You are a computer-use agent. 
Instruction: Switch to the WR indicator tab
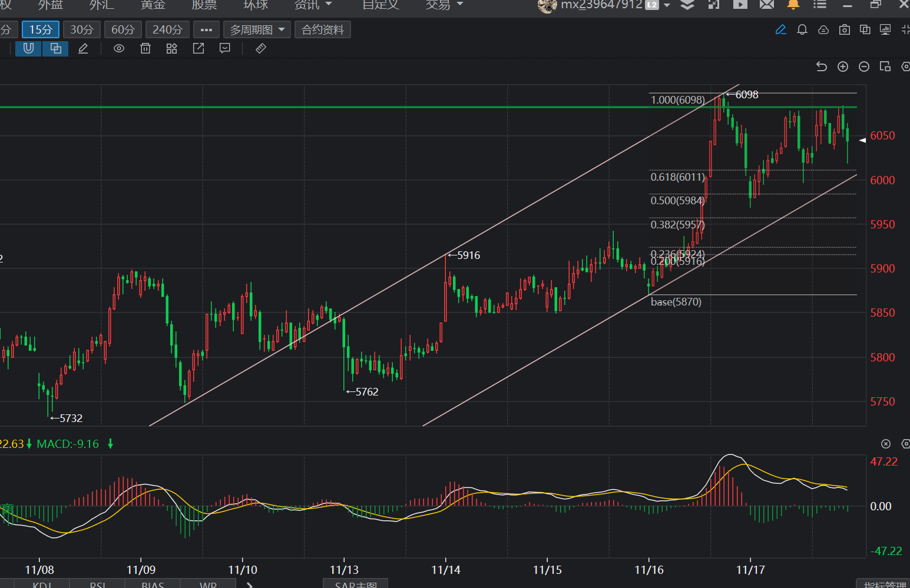(208, 584)
